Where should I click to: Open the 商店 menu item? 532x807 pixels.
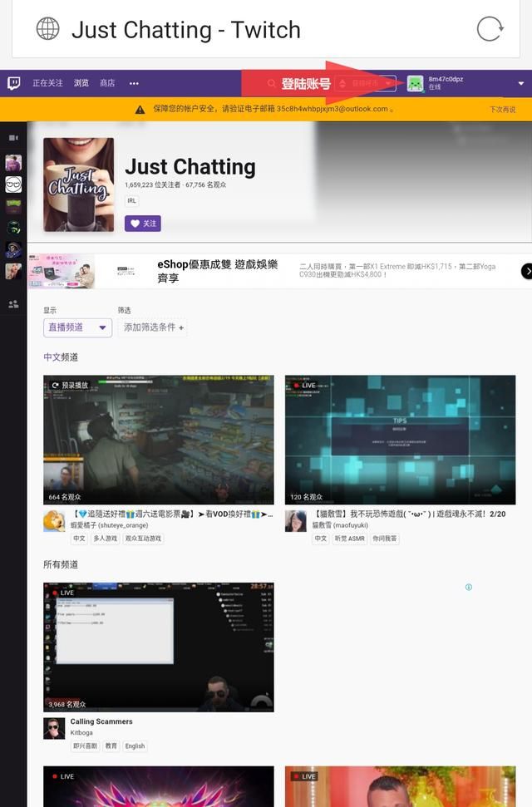(x=107, y=83)
